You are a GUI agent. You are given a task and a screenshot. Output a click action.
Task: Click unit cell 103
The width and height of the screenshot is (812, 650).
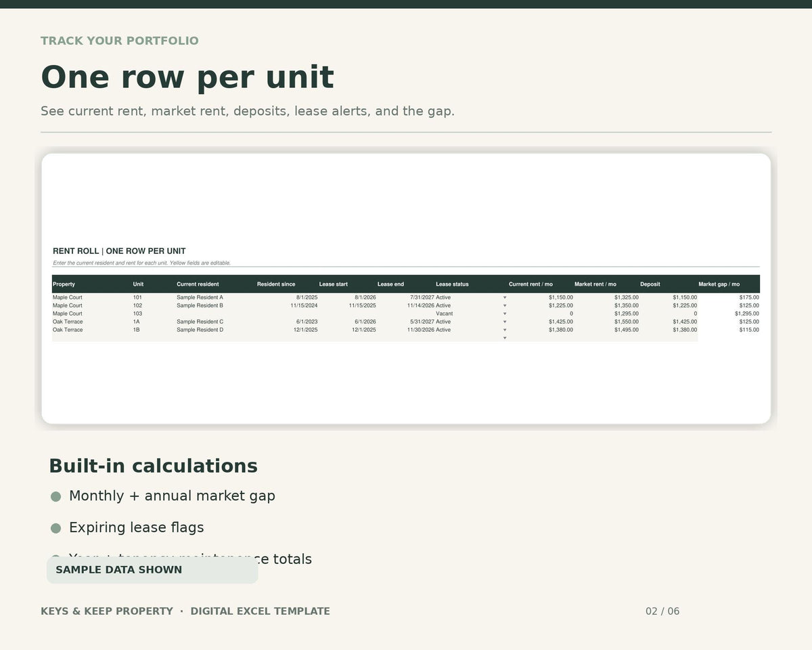coord(137,313)
